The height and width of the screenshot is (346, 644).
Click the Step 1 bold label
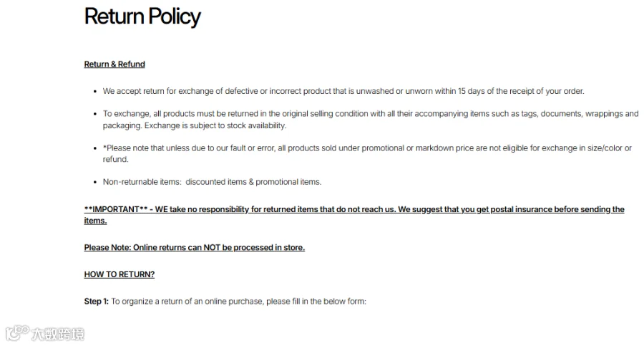tap(96, 302)
